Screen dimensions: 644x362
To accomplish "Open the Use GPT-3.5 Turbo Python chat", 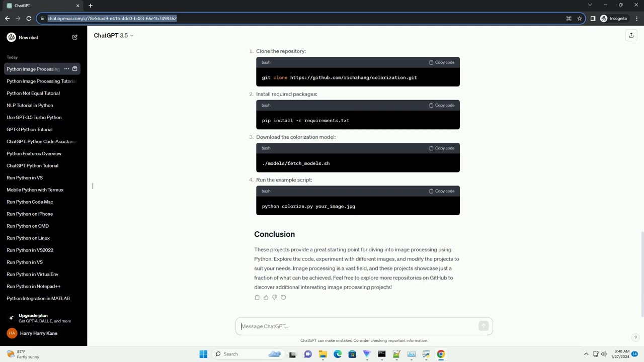I will (x=42, y=117).
